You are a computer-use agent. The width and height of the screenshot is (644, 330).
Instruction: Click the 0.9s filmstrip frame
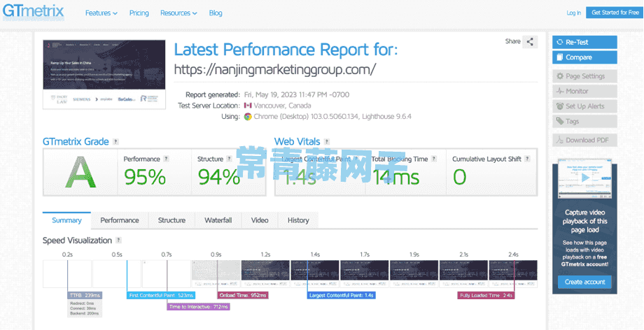pos(216,274)
